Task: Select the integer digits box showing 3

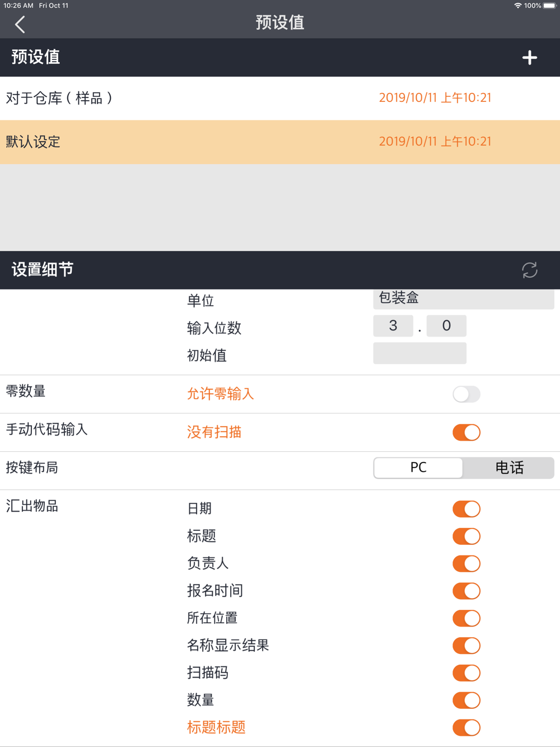Action: pos(393,326)
